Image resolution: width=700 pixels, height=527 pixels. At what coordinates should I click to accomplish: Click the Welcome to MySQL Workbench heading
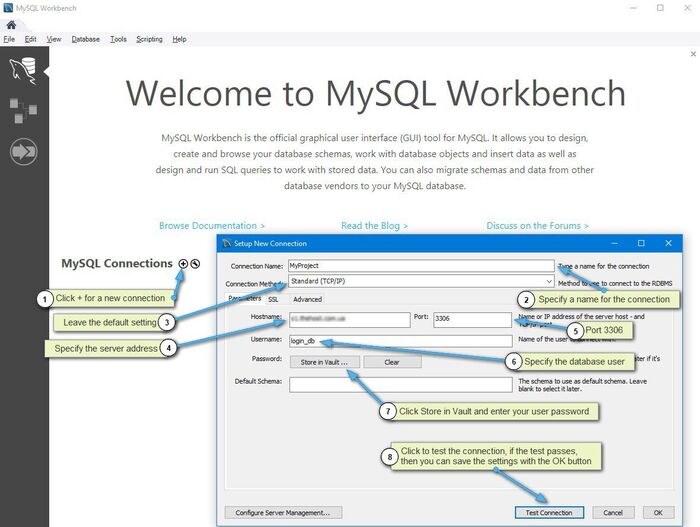coord(375,93)
